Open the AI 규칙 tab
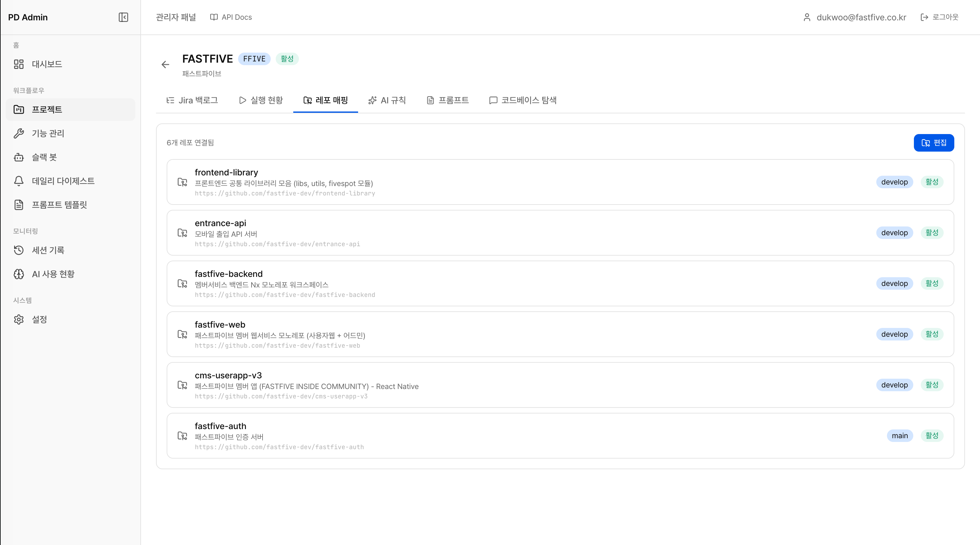The width and height of the screenshot is (980, 545). tap(387, 100)
